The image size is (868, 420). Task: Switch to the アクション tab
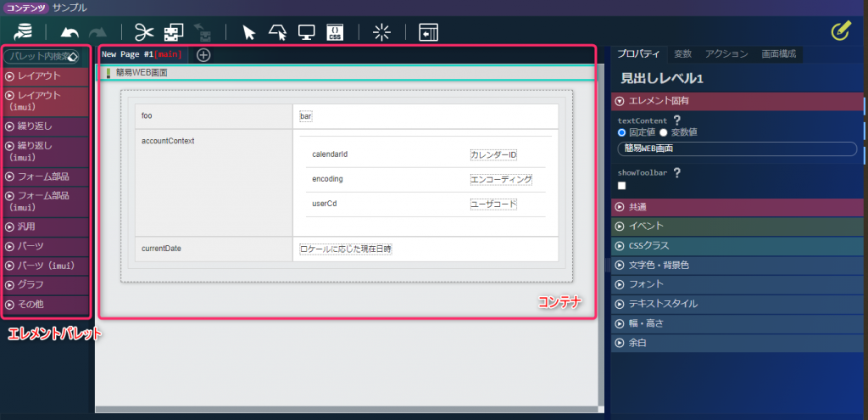click(726, 53)
